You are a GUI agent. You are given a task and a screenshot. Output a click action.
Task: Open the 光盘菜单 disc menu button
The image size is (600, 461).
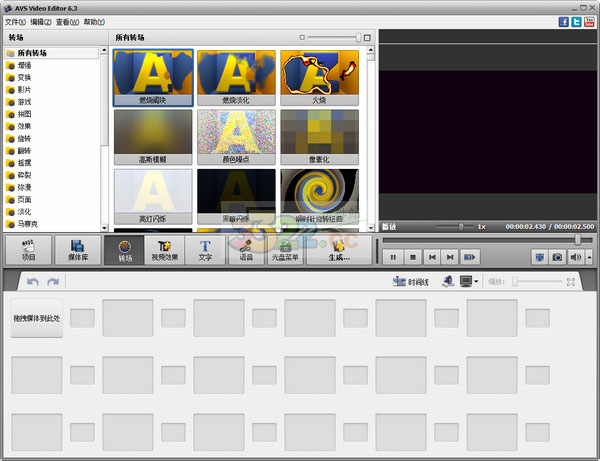(x=285, y=250)
